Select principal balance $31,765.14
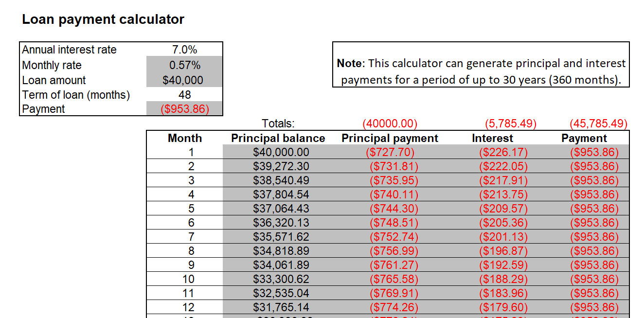Image resolution: width=644 pixels, height=318 pixels. [281, 307]
